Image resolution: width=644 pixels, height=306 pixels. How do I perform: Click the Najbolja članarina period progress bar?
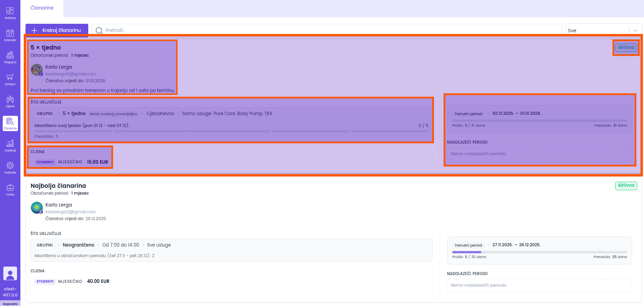539,252
